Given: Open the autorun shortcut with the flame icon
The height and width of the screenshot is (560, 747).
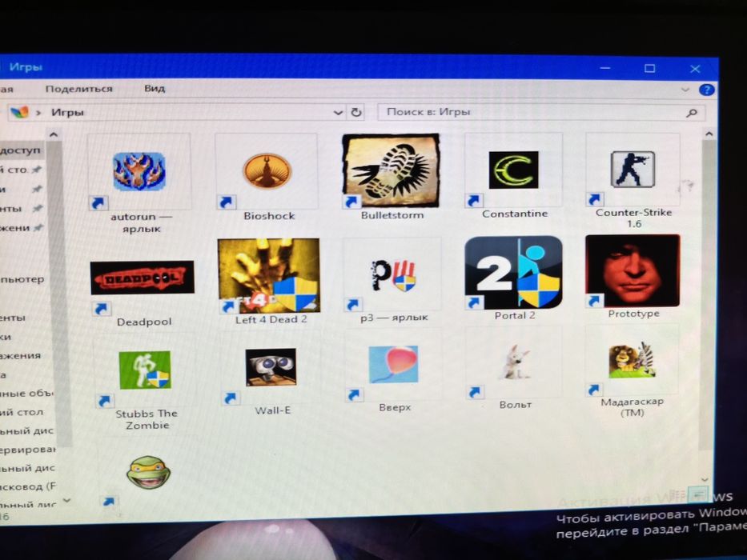Looking at the screenshot, I should tap(139, 171).
